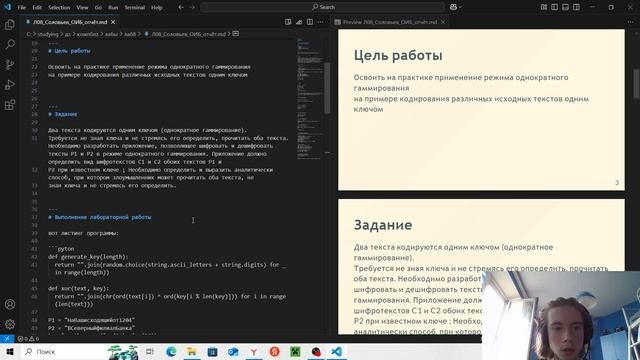640x360 pixels.
Task: Open the Help menu
Action: point(157,7)
